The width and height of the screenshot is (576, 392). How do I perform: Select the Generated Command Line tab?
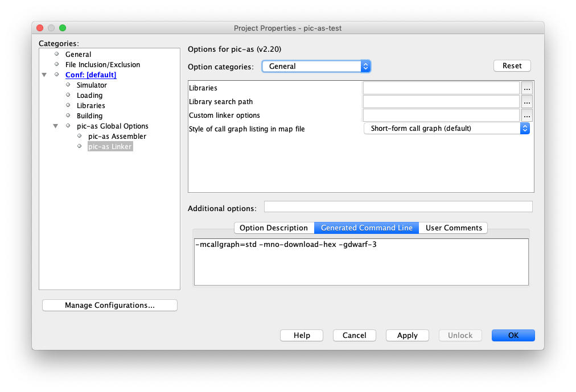coord(367,228)
